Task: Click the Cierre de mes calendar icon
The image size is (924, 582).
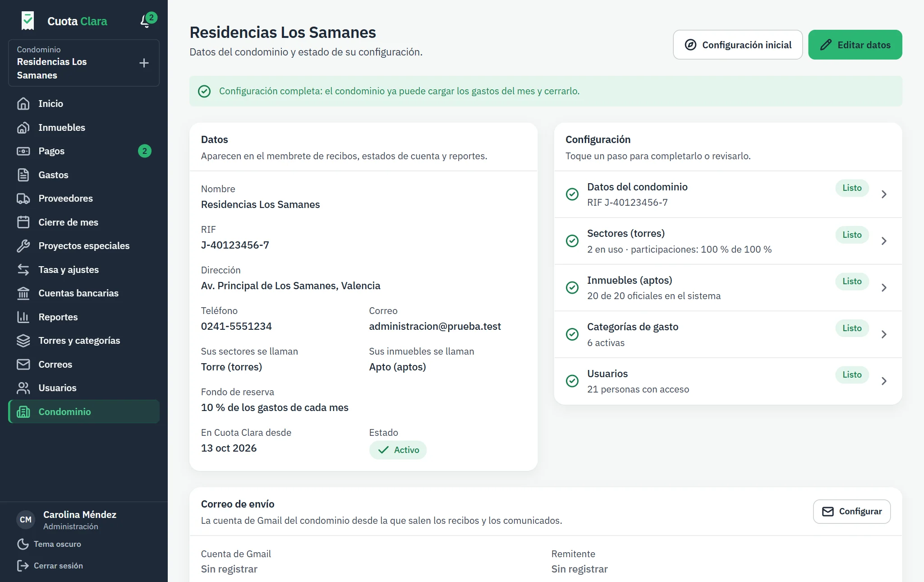Action: click(23, 222)
